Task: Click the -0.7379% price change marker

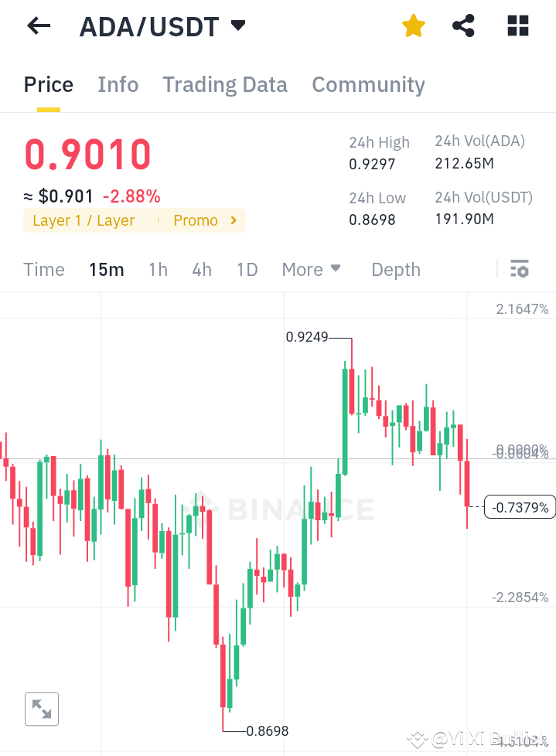Action: pos(519,507)
